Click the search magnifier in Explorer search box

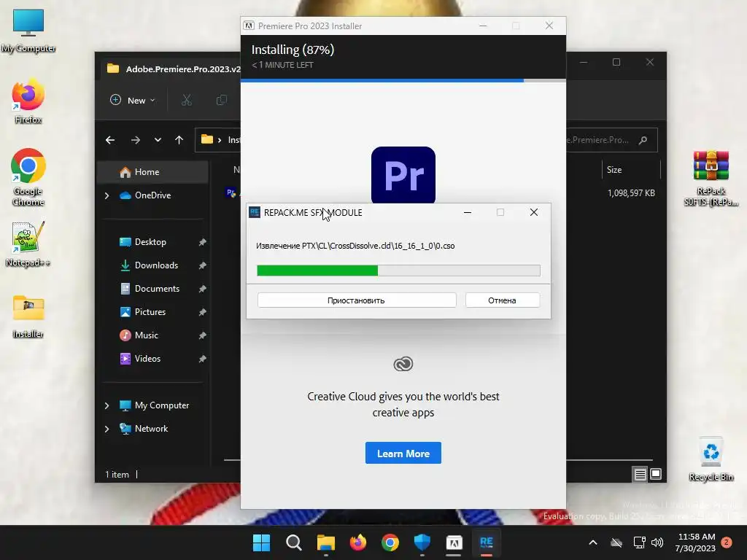(643, 140)
